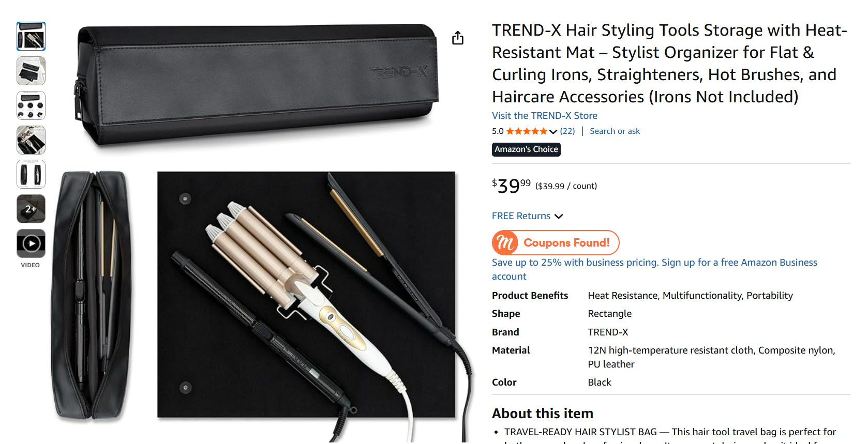The height and width of the screenshot is (444, 868).
Task: View the fourth image thumbnail
Action: pos(31,140)
